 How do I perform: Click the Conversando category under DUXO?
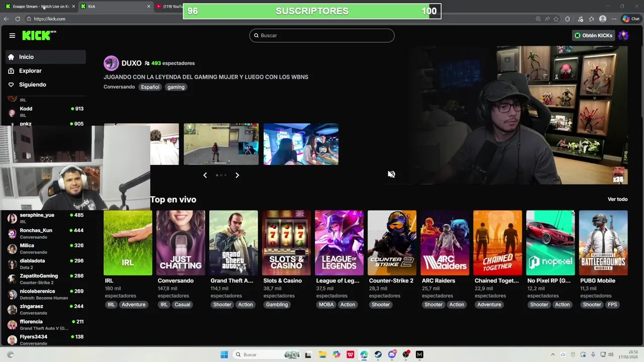(119, 87)
